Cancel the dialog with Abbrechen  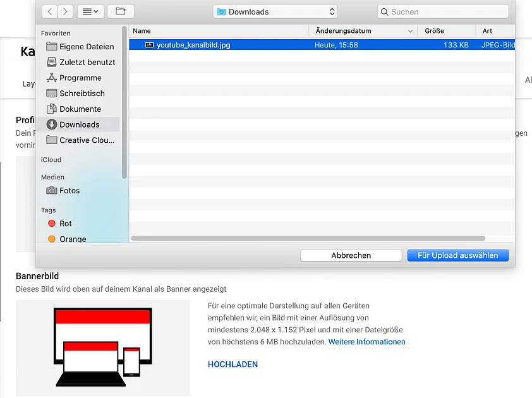click(x=351, y=255)
